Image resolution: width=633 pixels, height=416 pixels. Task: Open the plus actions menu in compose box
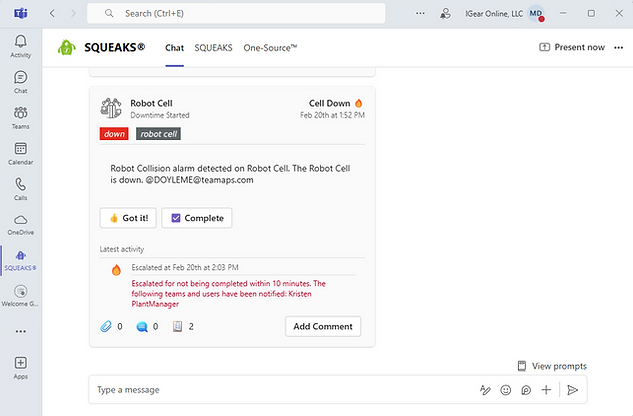[546, 390]
